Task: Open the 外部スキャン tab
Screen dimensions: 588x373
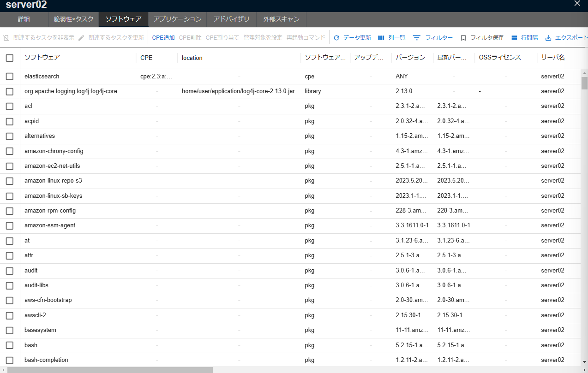Action: (281, 19)
